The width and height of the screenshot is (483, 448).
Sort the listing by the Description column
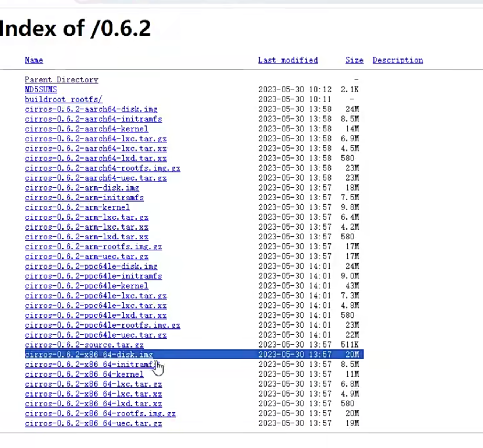click(398, 60)
